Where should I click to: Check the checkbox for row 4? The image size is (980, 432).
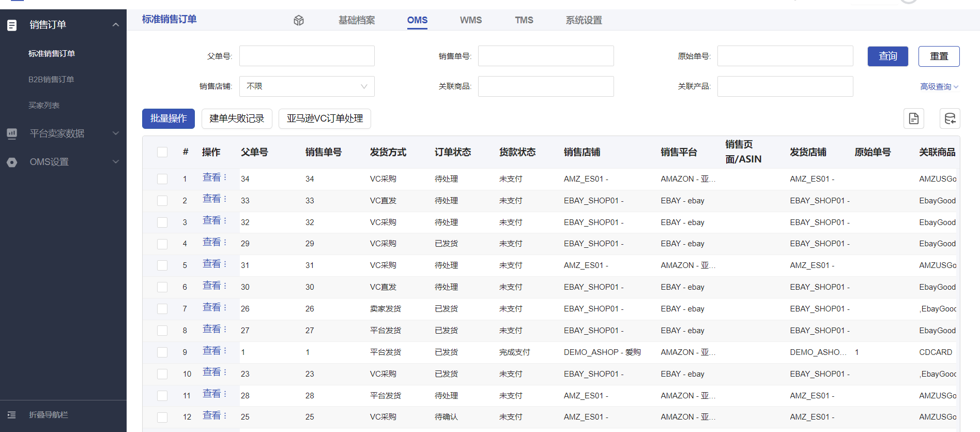tap(162, 244)
